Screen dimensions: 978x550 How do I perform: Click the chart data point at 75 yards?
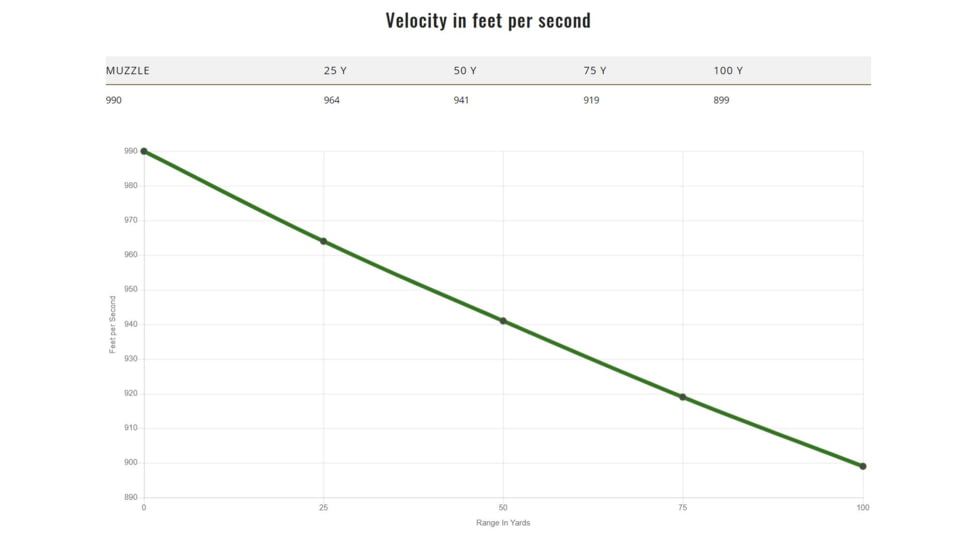pos(683,397)
